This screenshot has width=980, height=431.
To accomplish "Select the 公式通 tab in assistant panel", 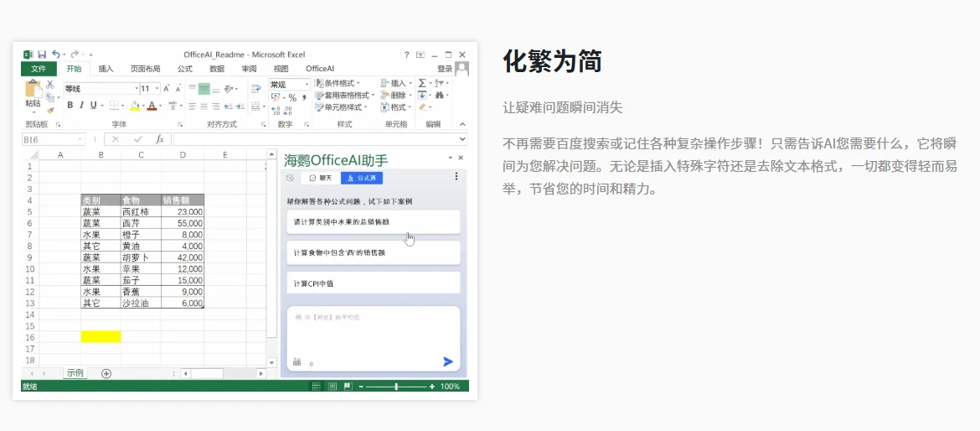I will coord(362,178).
